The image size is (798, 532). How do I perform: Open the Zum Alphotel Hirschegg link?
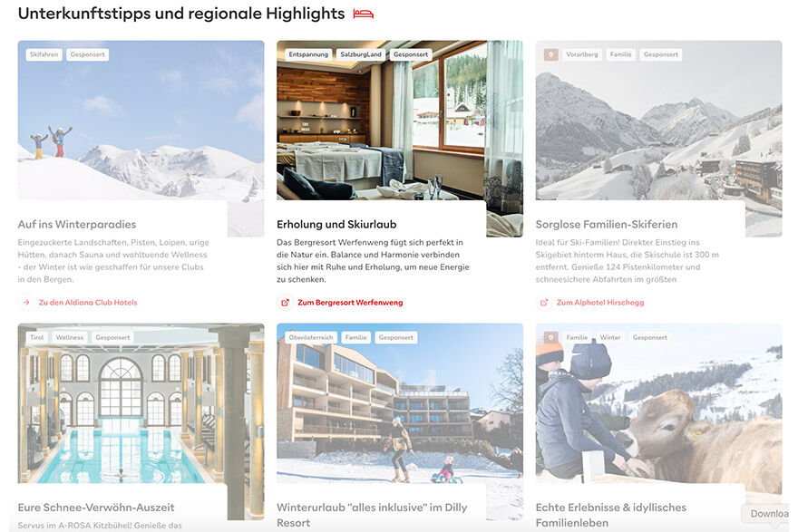(600, 302)
